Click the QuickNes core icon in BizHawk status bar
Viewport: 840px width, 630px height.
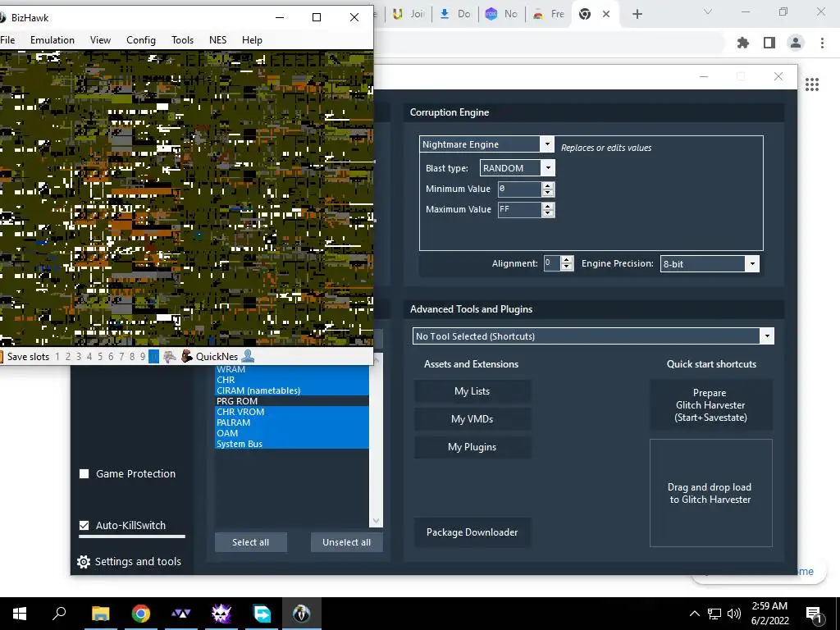pos(186,356)
